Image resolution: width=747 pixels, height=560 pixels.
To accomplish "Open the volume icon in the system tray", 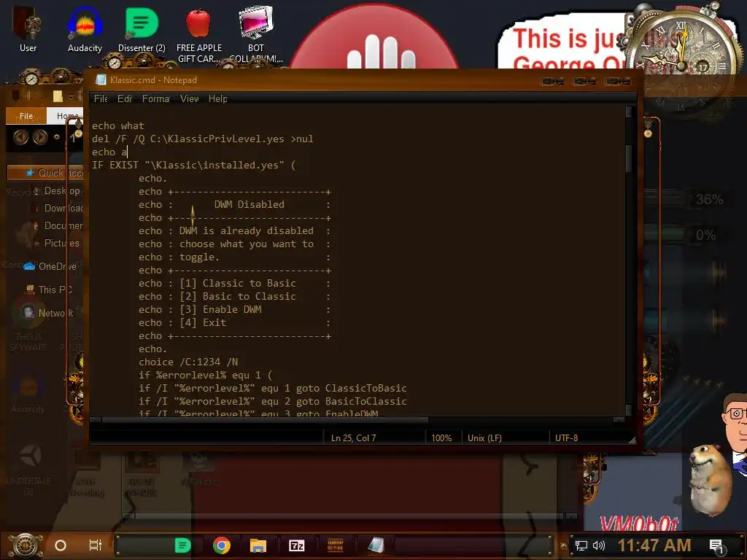I will pyautogui.click(x=598, y=545).
